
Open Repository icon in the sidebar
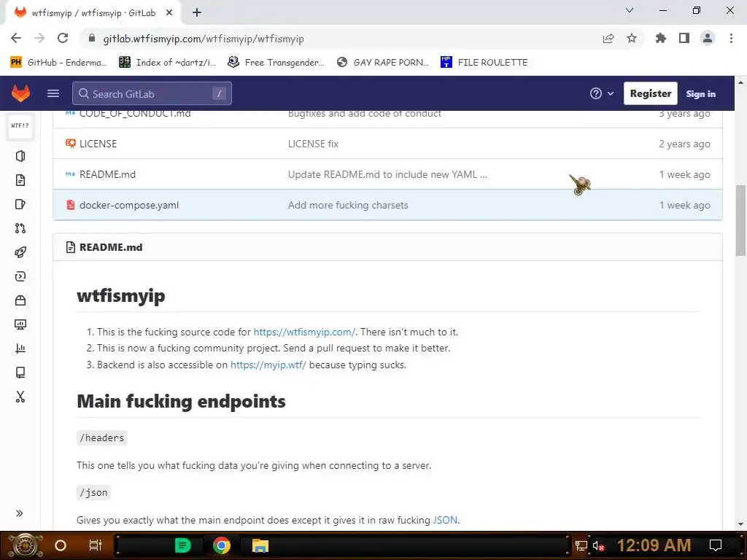click(x=20, y=180)
